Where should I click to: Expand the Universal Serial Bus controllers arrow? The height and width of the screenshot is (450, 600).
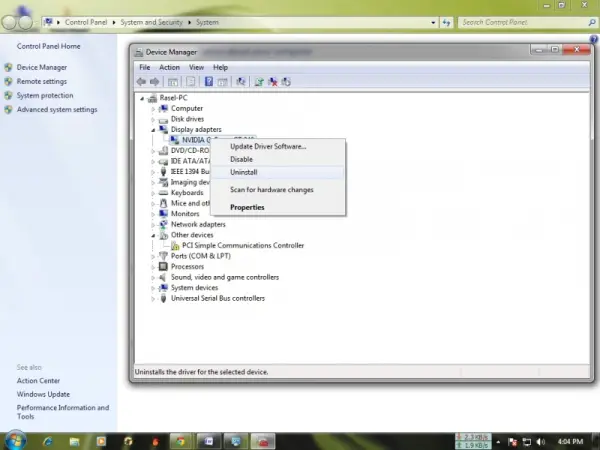coord(153,299)
